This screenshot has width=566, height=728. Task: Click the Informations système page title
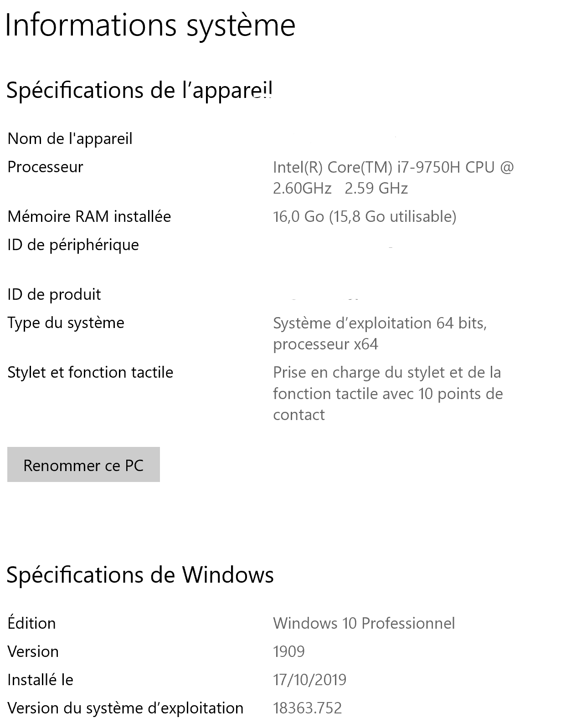click(x=150, y=26)
